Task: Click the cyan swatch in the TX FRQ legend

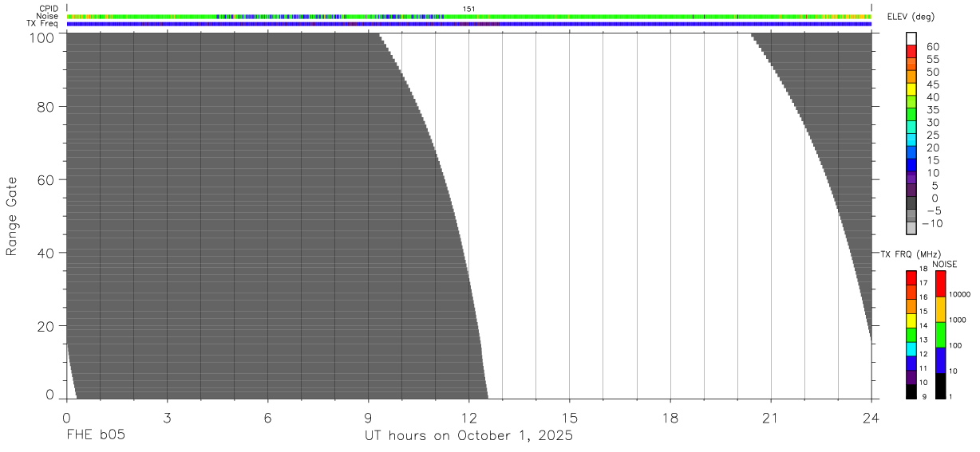Action: tap(911, 350)
